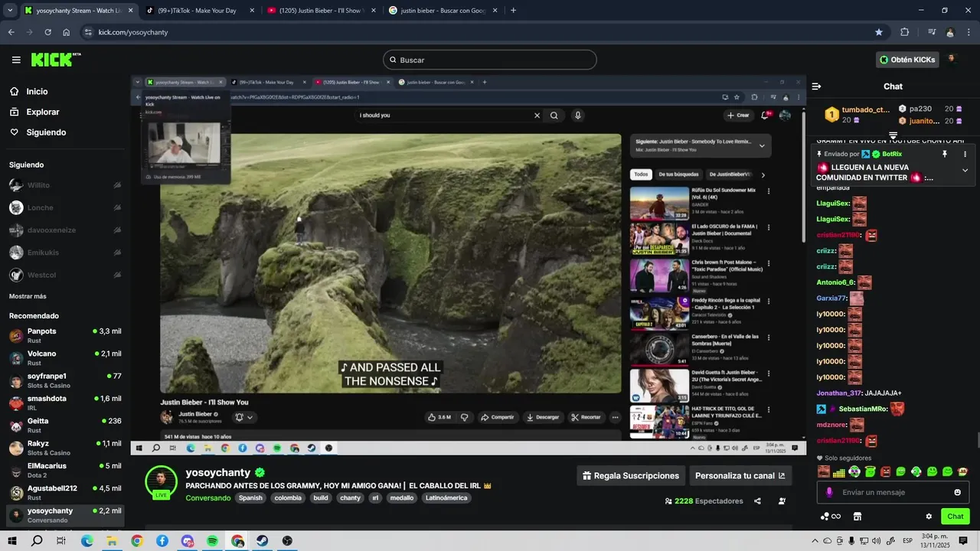Collapse the chat panel with arrow icon
980x551 pixels.
point(817,86)
